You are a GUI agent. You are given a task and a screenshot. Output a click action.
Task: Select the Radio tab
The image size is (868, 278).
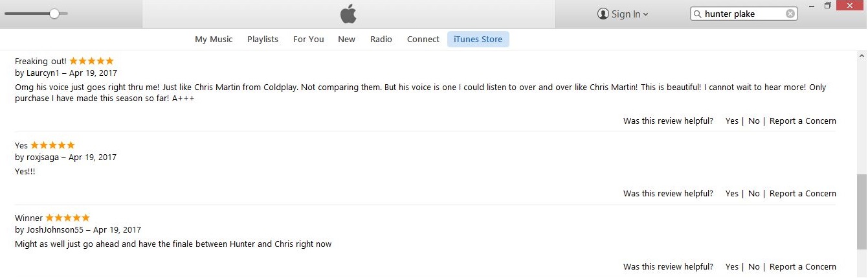[x=381, y=39]
